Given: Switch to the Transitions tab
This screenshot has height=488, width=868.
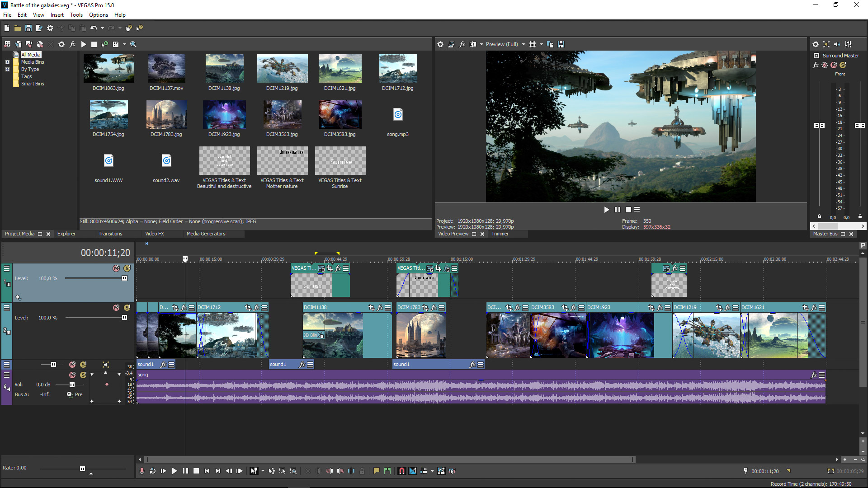Looking at the screenshot, I should tap(110, 233).
